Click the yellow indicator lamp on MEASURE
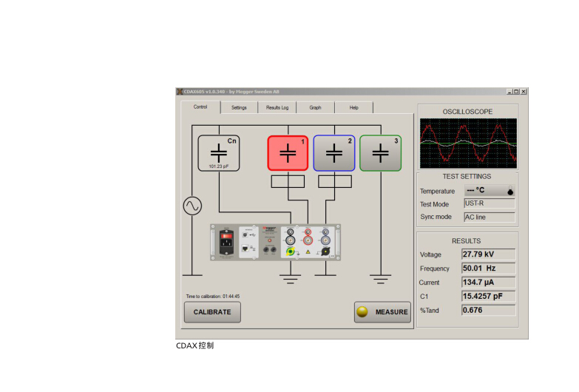The image size is (579, 392). [362, 312]
